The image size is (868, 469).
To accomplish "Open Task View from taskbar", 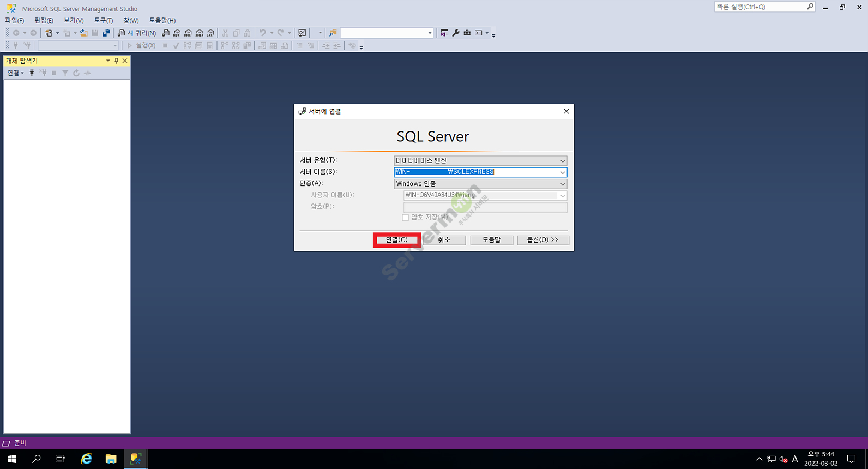I will [61, 459].
